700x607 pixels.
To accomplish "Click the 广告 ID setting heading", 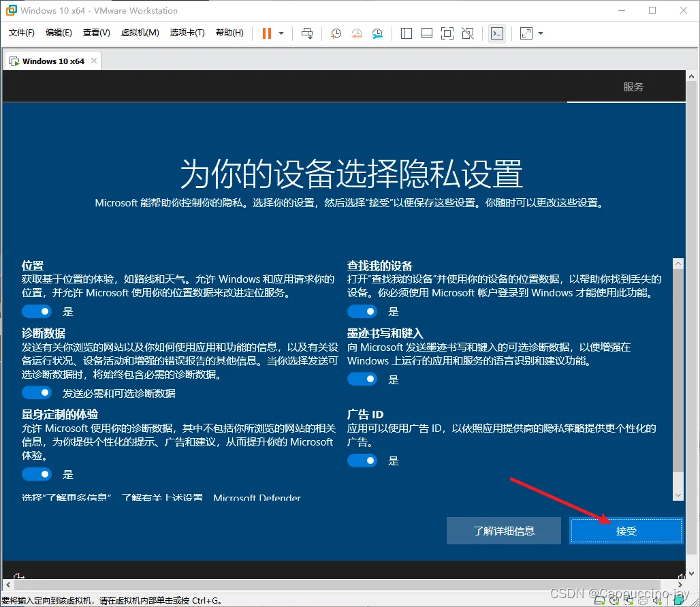I will (365, 414).
